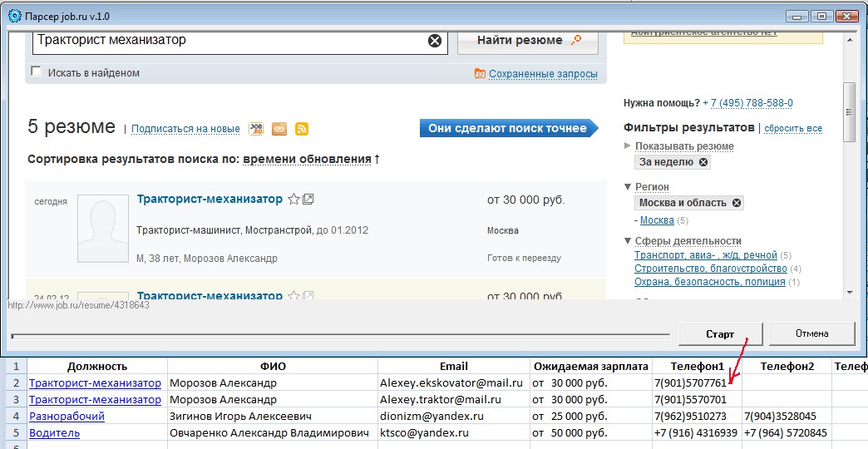868x449 pixels.
Task: Select phone cell 7(904)3528045
Action: pos(787,417)
